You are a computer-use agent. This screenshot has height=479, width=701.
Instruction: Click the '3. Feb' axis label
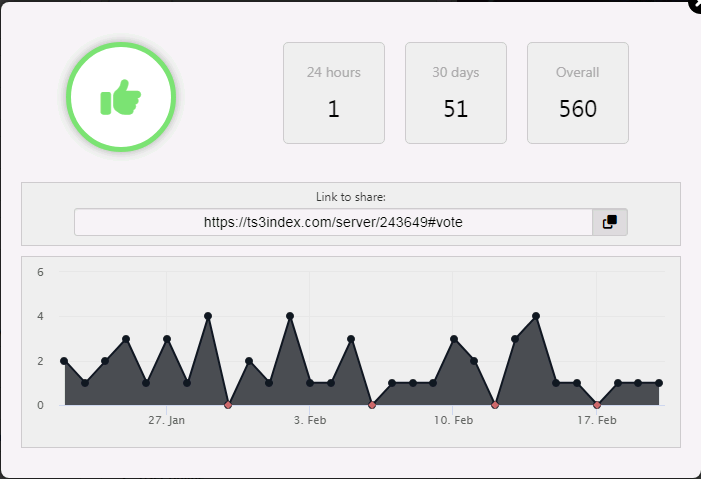pyautogui.click(x=310, y=420)
